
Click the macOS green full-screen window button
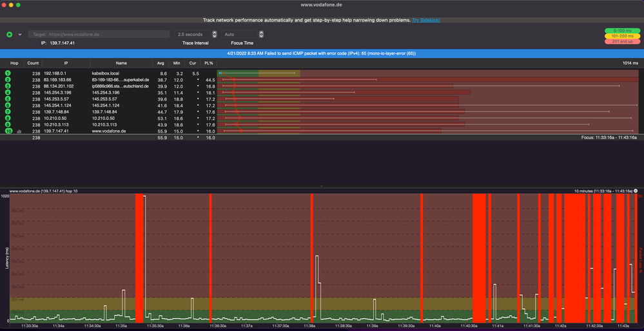(x=18, y=5)
